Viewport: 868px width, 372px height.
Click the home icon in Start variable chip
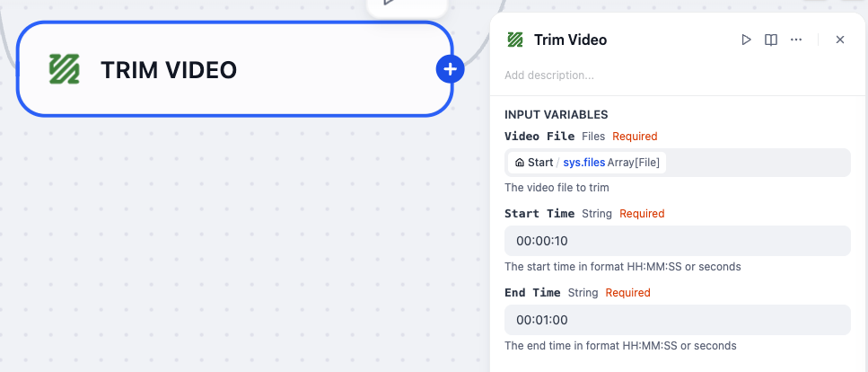point(519,163)
